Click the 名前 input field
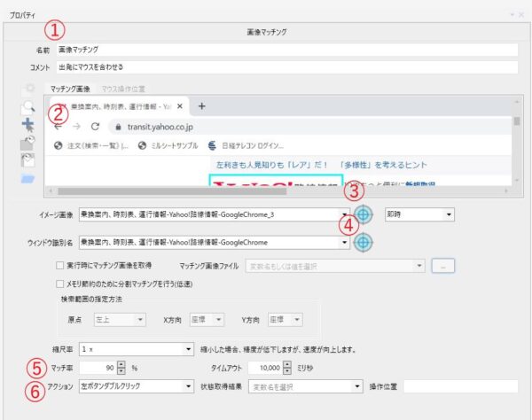This screenshot has height=420, width=532. coord(287,50)
